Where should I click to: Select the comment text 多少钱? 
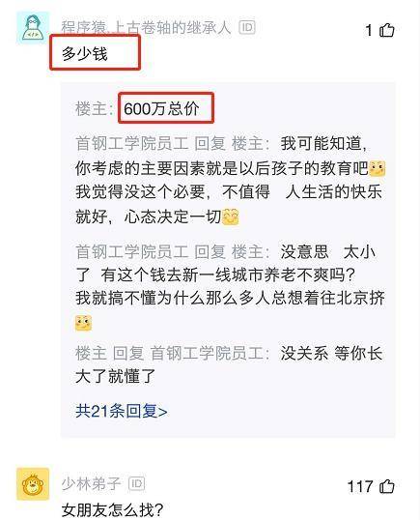click(x=85, y=53)
